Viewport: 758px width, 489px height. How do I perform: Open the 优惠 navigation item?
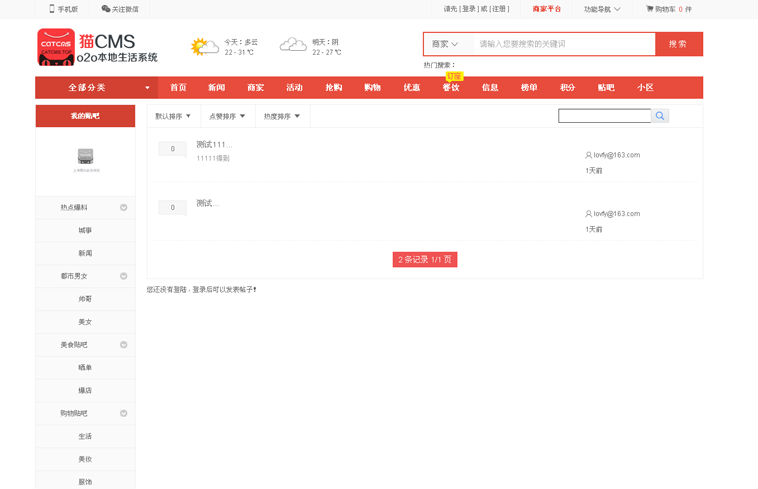[411, 87]
